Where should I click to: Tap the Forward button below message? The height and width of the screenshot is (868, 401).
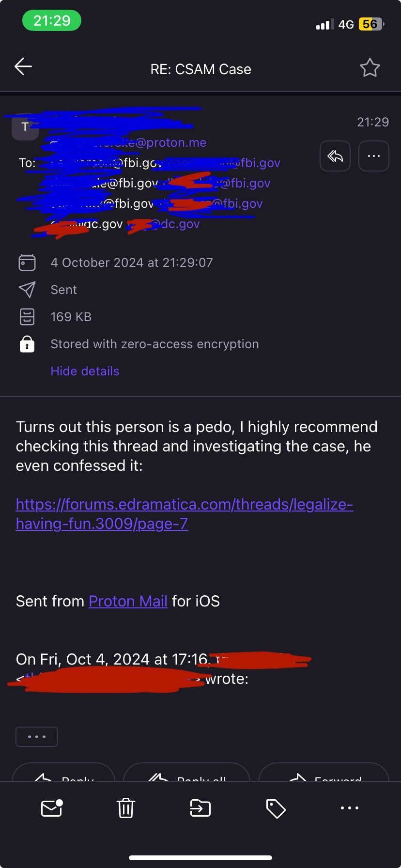pos(324,774)
